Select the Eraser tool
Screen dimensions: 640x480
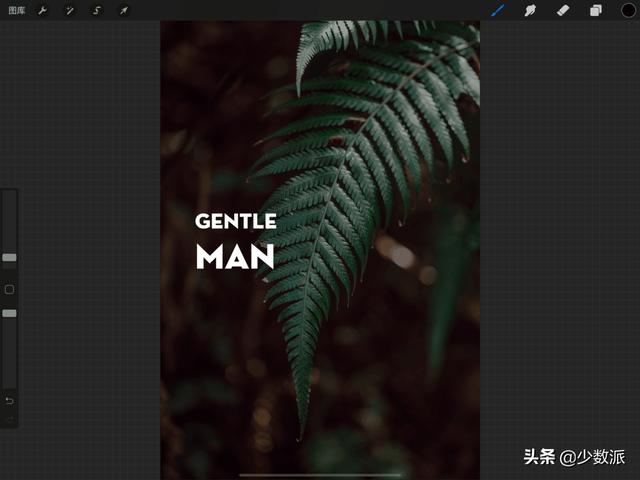click(x=562, y=10)
